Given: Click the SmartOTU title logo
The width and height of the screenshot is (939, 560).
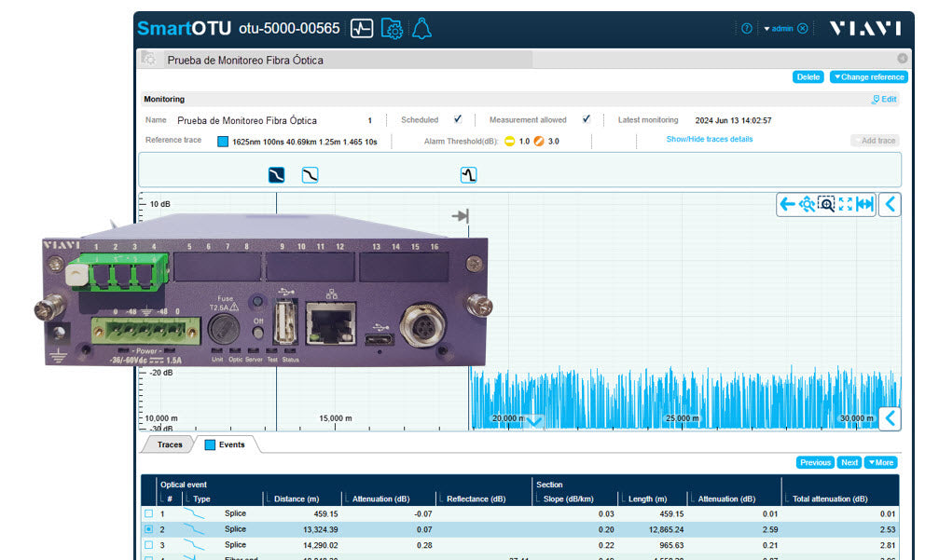Looking at the screenshot, I should coord(184,28).
